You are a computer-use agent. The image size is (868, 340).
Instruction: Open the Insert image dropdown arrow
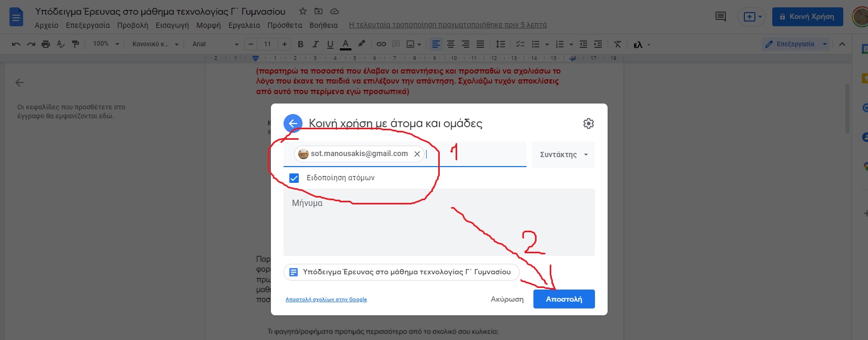[x=419, y=44]
